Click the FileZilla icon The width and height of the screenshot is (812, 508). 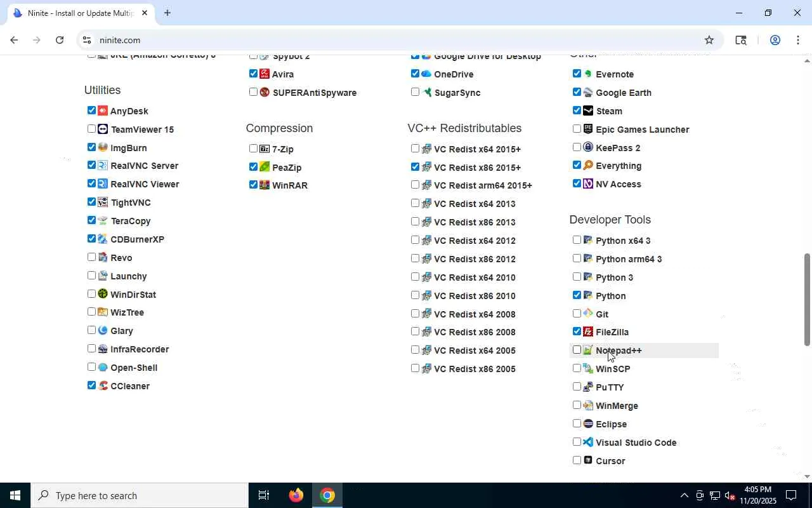pos(588,331)
